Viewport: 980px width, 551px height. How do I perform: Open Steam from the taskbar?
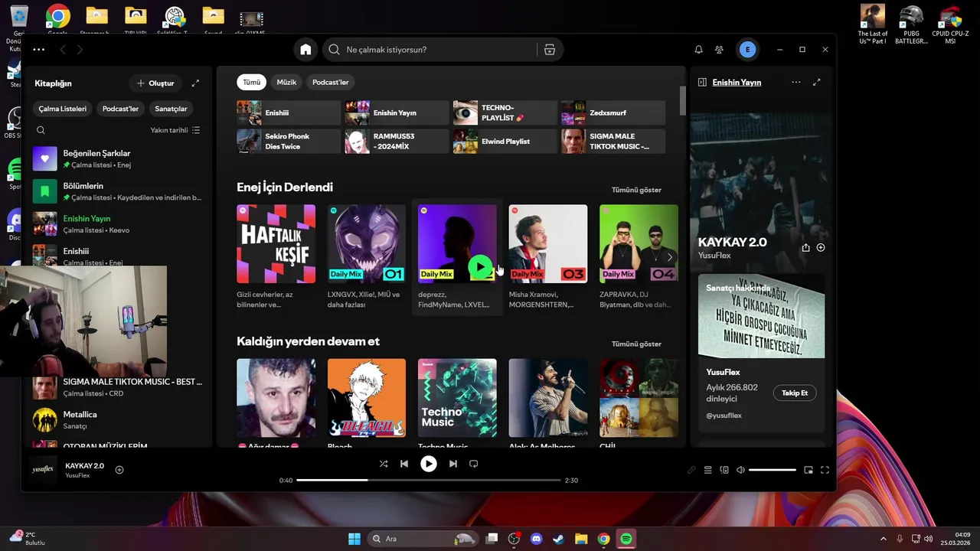559,539
